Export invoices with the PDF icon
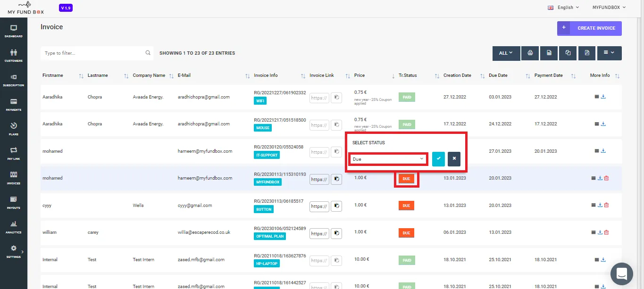The image size is (644, 289). (587, 53)
